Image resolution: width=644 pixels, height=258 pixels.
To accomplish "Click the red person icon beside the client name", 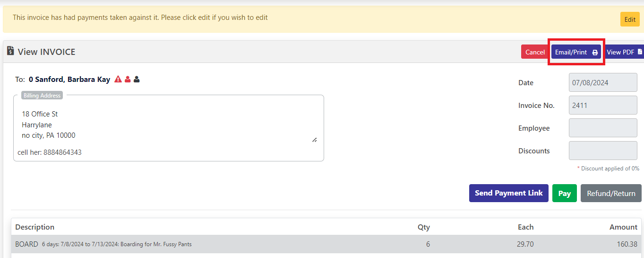I will coord(128,79).
